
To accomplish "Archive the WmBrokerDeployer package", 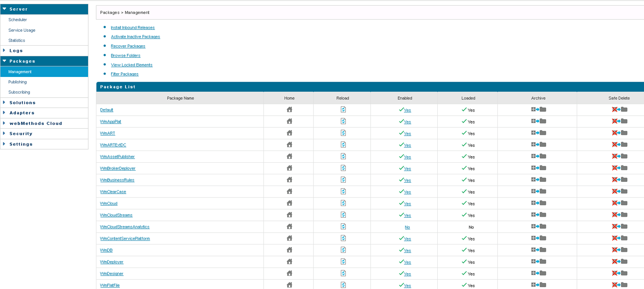I will click(x=539, y=168).
